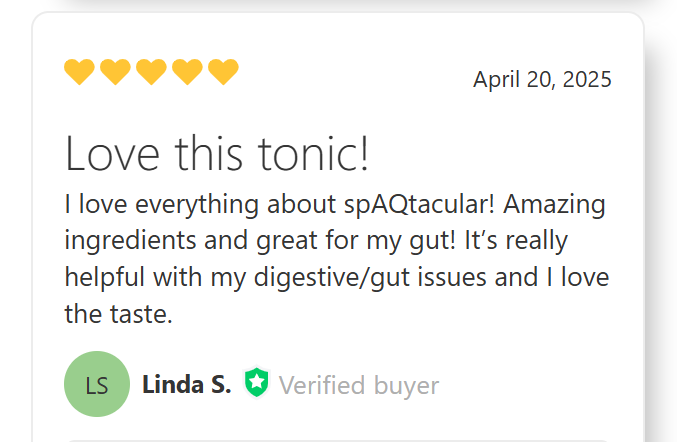This screenshot has width=677, height=442.
Task: Click the phrase digestive/gut issues
Action: 370,278
